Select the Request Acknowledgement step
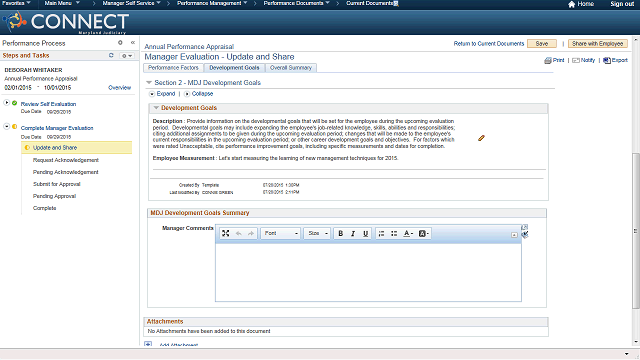Image resolution: width=640 pixels, height=360 pixels. pos(66,160)
